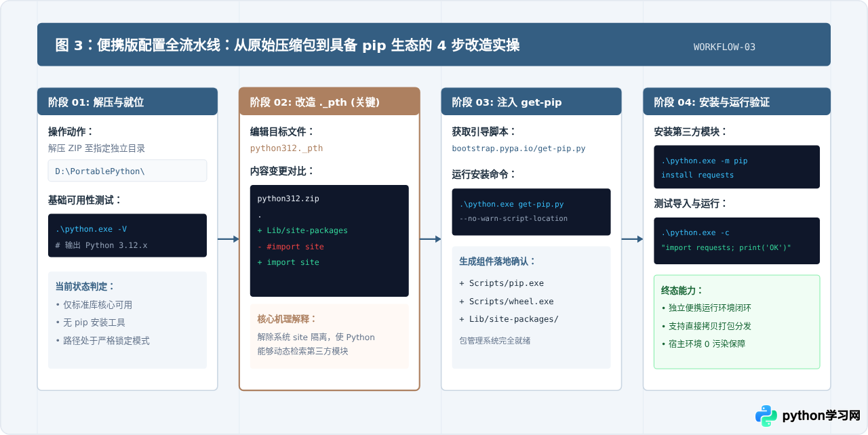The height and width of the screenshot is (435, 868).
Task: Click the stage 03 entry "+ Lib/site-packages/"
Action: tap(509, 319)
